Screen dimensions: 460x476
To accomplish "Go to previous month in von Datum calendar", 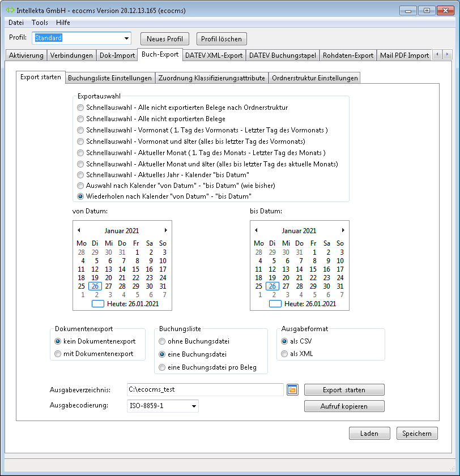I will pyautogui.click(x=79, y=230).
